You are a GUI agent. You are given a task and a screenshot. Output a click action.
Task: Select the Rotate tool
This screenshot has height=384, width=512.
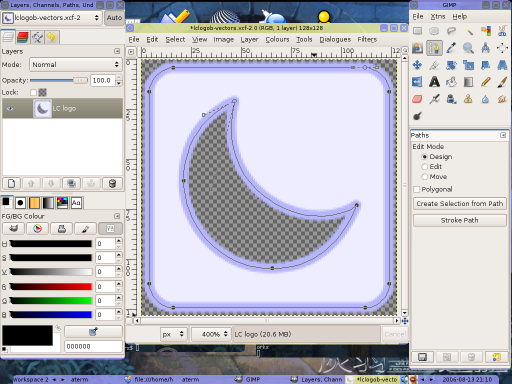tap(451, 65)
